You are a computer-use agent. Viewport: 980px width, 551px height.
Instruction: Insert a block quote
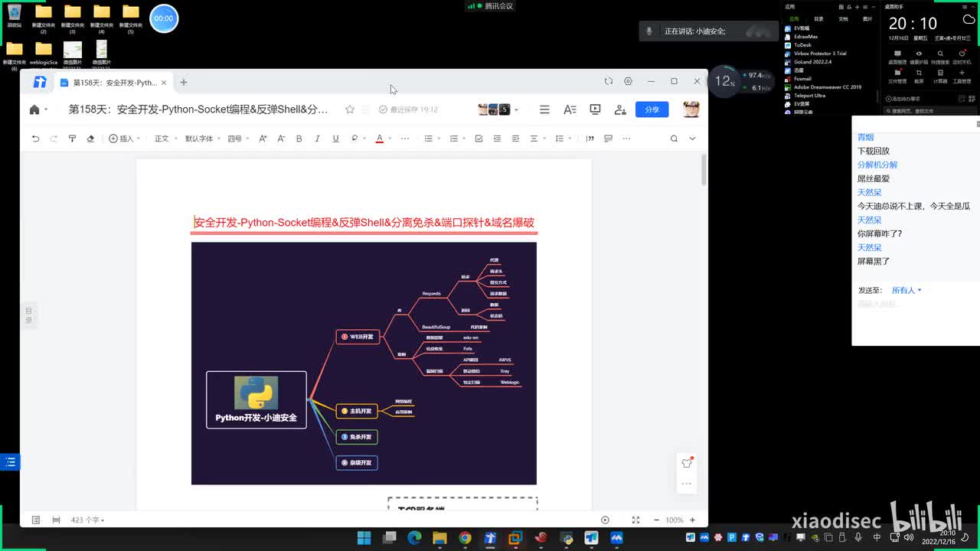590,139
